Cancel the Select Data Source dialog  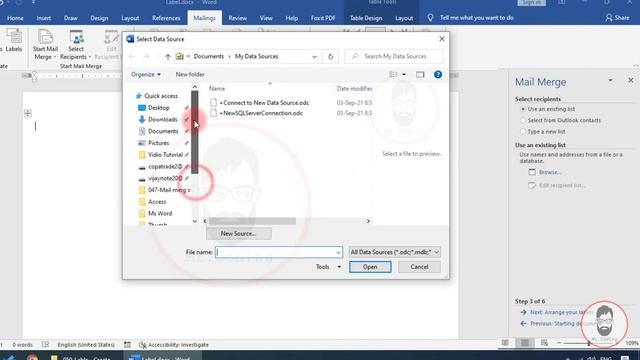[x=419, y=267]
